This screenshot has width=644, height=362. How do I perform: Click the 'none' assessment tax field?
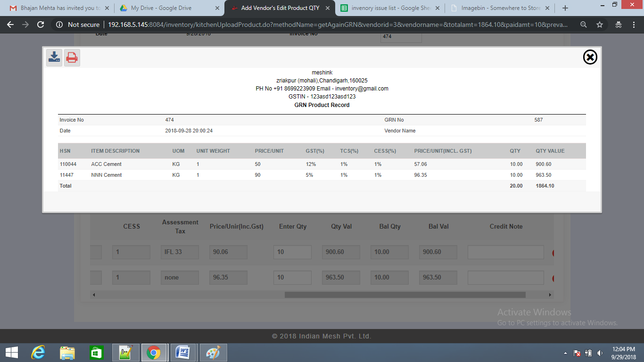point(180,278)
